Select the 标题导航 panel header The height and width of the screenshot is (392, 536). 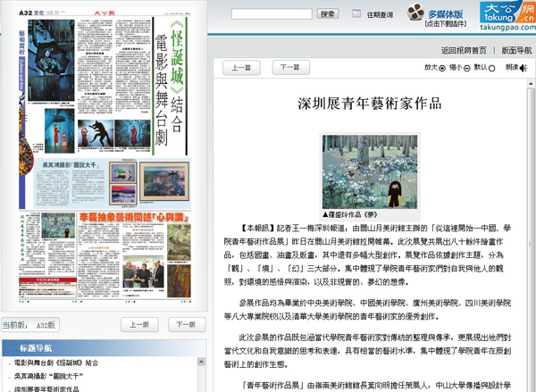[104, 348]
